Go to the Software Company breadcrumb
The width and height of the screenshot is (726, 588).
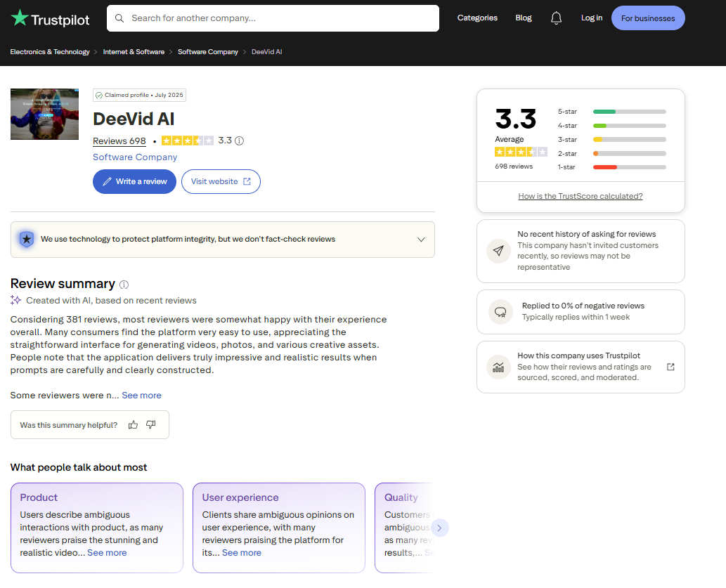208,52
